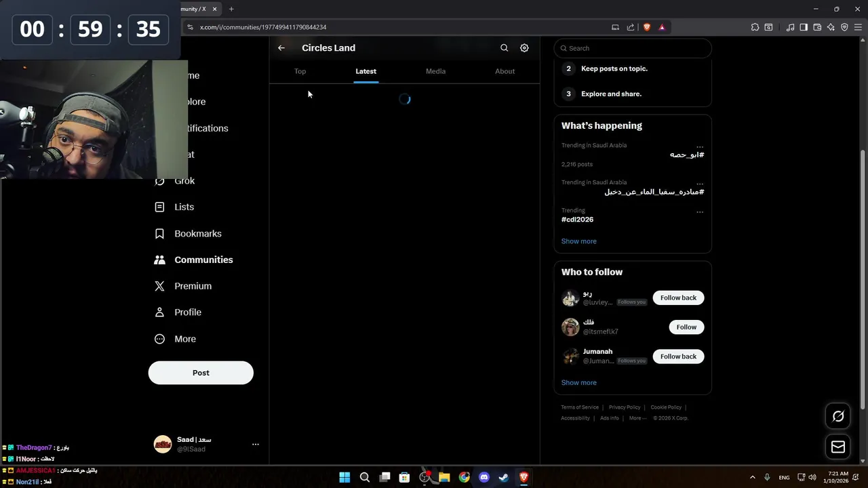Click Brave Shields lion icon in address bar
Image resolution: width=868 pixels, height=488 pixels.
coord(647,27)
